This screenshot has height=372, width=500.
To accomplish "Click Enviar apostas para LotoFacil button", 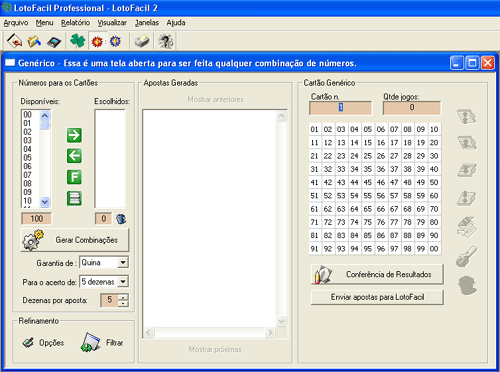I will [377, 297].
